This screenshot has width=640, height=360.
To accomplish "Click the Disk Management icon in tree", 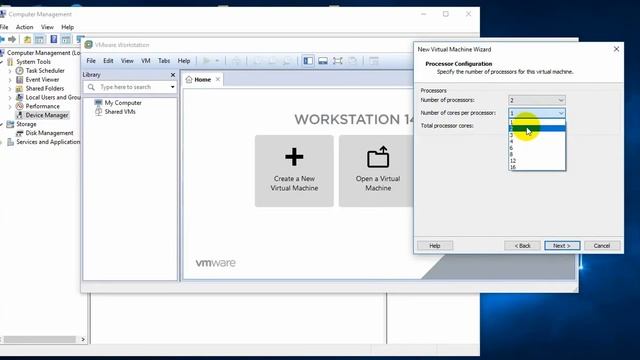I will [19, 133].
